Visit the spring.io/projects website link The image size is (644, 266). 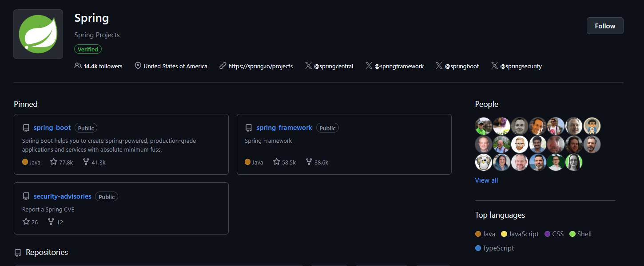coord(260,66)
